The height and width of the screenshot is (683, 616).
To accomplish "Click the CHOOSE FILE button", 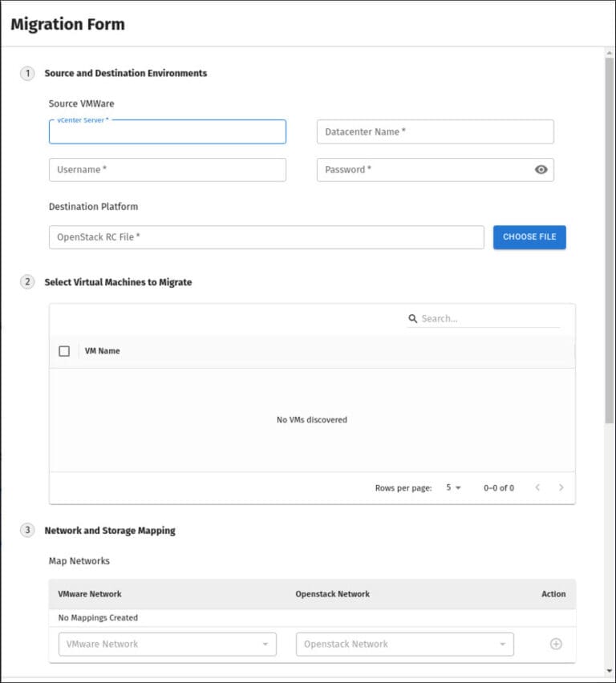I will (x=529, y=236).
